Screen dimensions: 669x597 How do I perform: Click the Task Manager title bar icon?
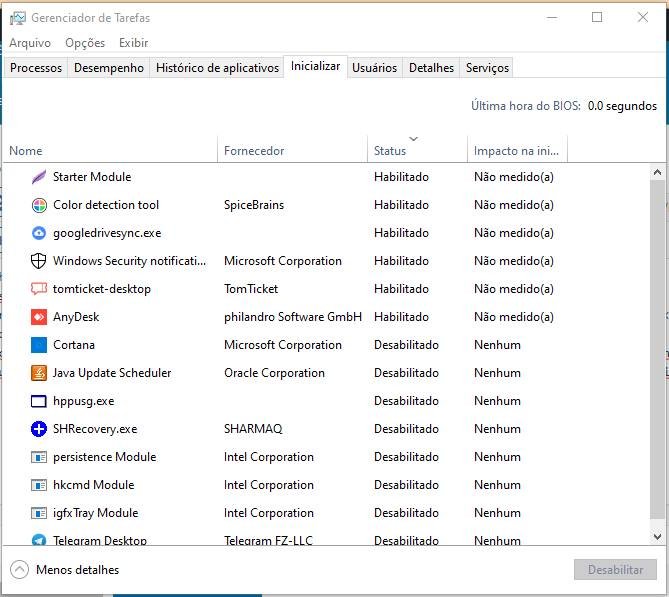tap(17, 18)
